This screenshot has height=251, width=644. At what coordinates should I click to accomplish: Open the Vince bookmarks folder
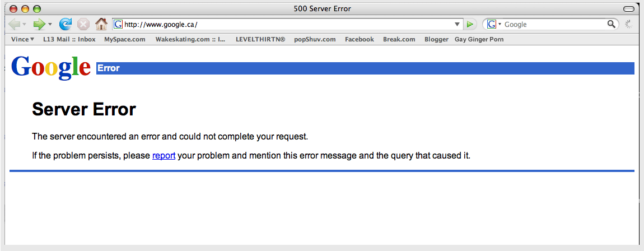(22, 39)
